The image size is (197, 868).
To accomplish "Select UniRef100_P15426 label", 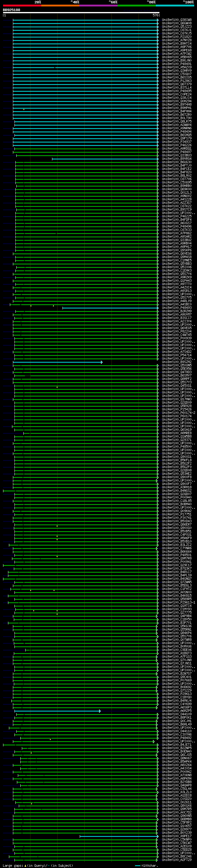I will (176, 410).
